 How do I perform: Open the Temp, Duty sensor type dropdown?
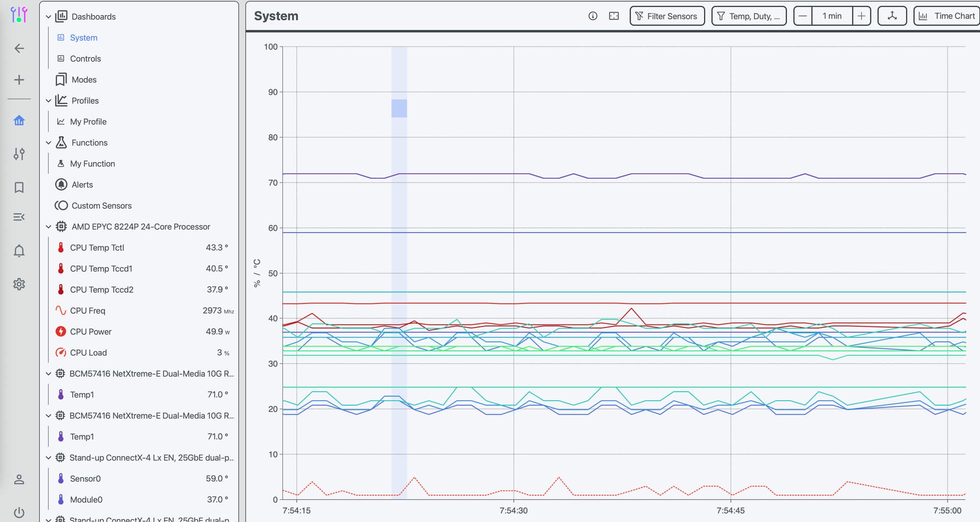point(749,16)
